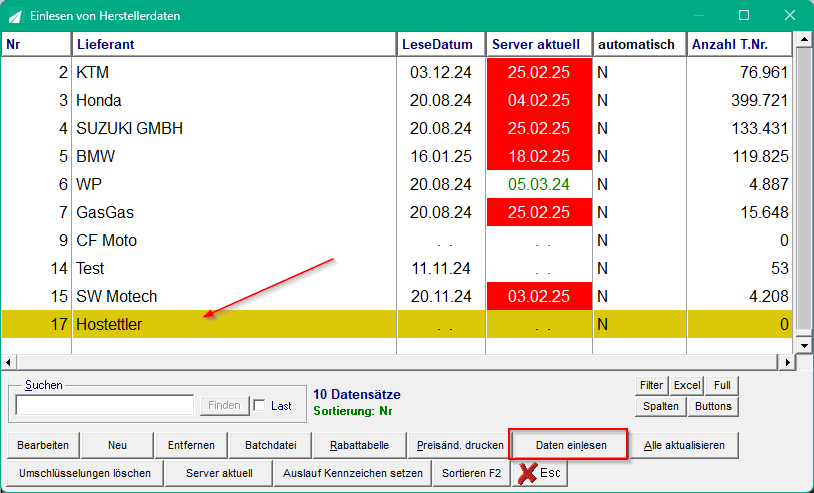Click the 15.648 part count cell
The width and height of the screenshot is (814, 493).
(739, 212)
